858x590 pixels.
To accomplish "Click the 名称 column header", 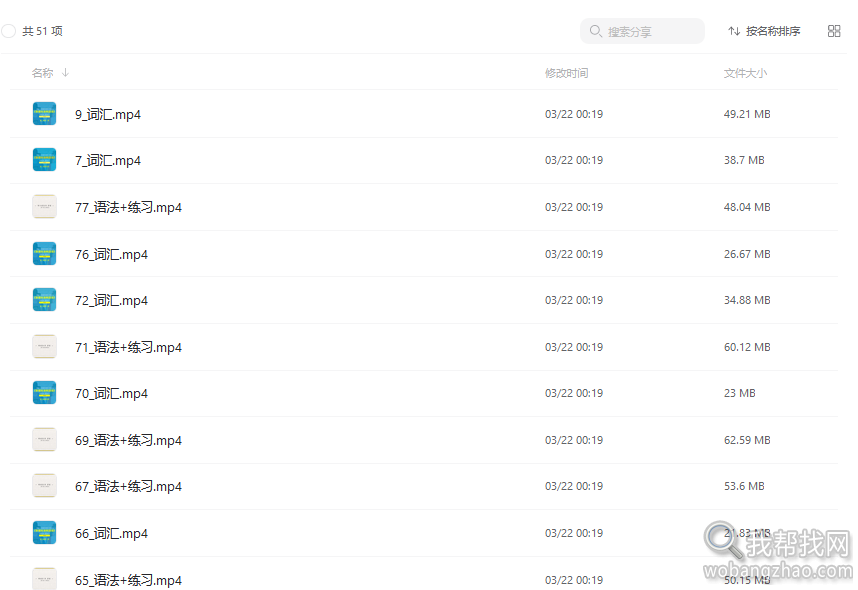I will [42, 73].
